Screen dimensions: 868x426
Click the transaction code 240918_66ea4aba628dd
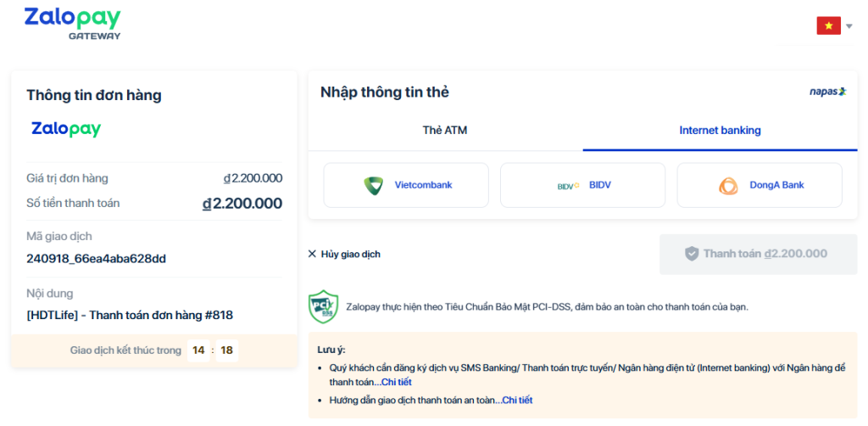[96, 258]
